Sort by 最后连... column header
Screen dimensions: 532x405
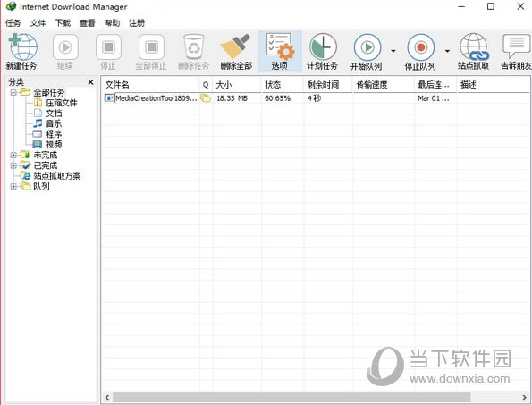(435, 84)
